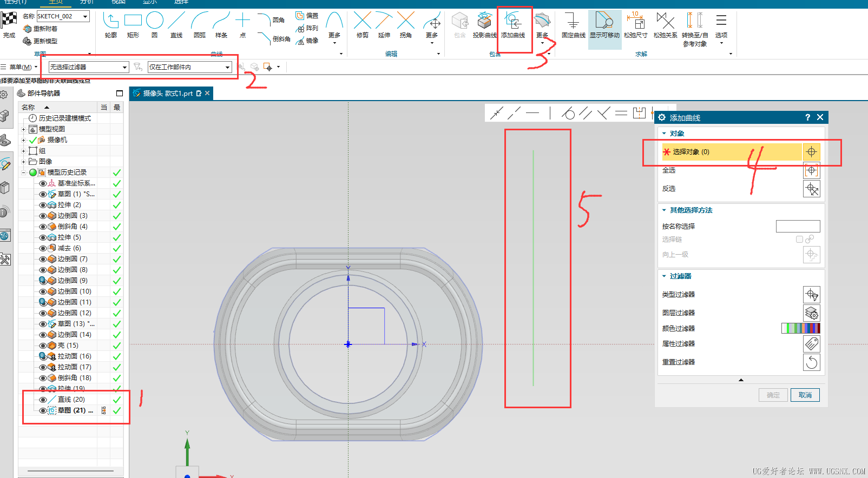Open the 无选择过滤器 selection filter dropdown

coord(89,67)
